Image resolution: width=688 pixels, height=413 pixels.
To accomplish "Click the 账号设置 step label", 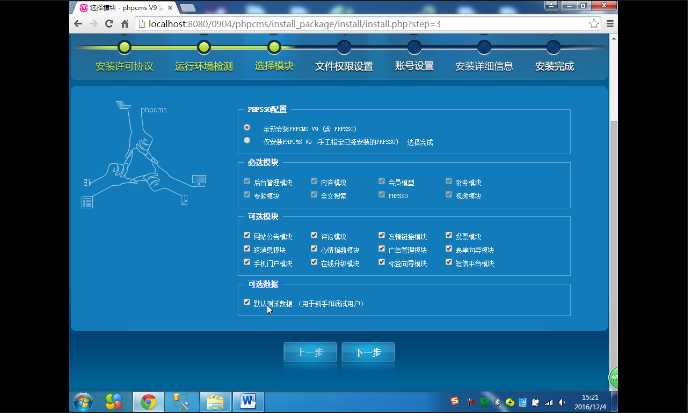I will pos(414,66).
